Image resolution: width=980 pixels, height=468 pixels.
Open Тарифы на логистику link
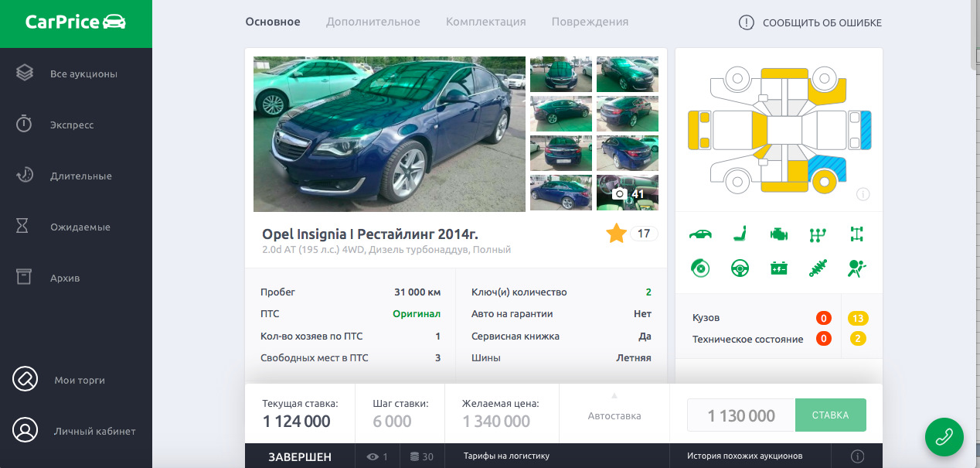coord(506,456)
